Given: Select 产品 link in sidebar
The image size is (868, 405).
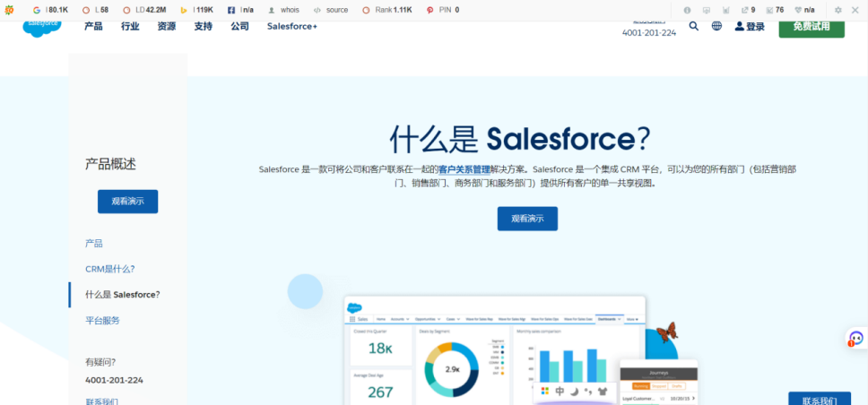Looking at the screenshot, I should (94, 244).
